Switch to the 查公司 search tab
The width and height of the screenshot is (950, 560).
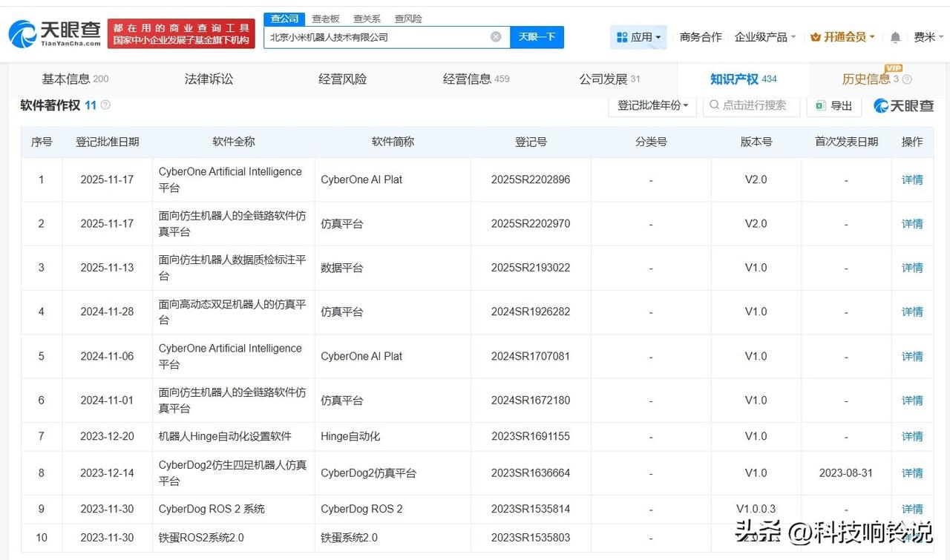coord(284,19)
